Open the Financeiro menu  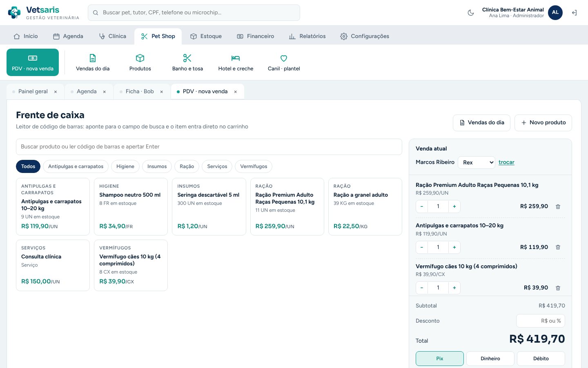click(256, 36)
